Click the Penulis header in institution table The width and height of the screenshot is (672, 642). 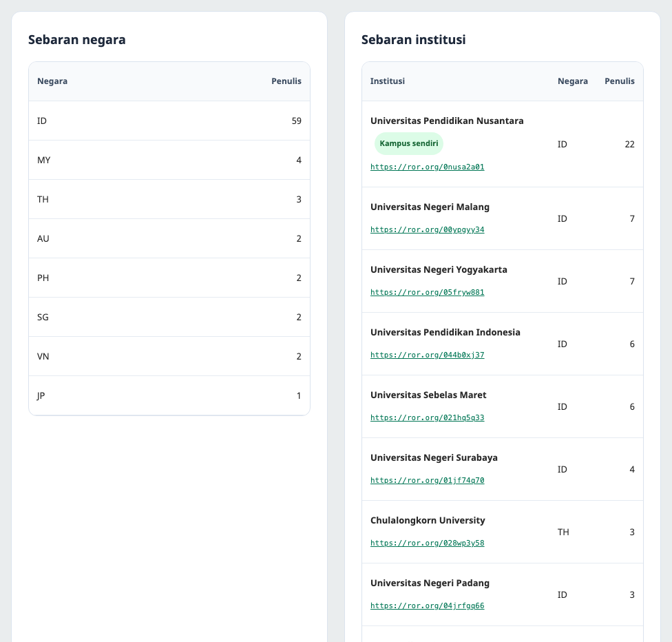point(619,81)
